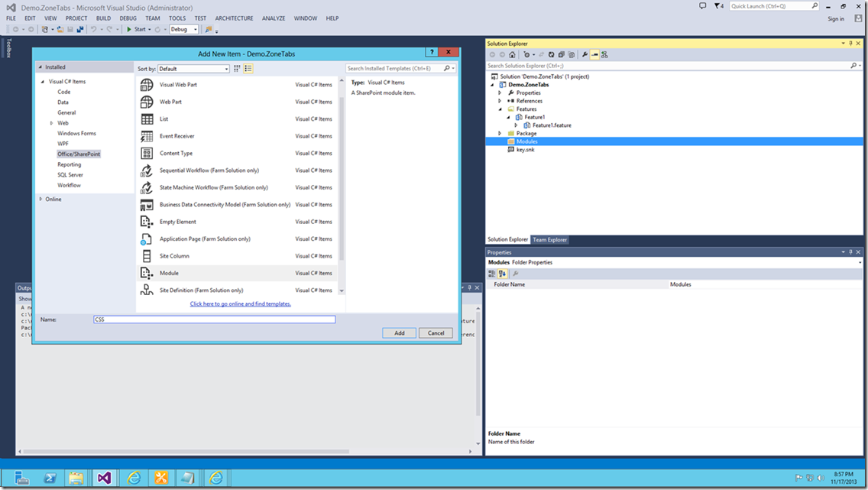
Task: Open the ARCHITECTURE menu
Action: point(234,18)
